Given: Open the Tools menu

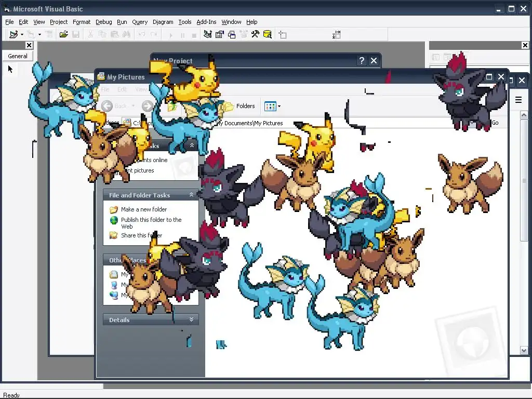Looking at the screenshot, I should click(x=185, y=22).
